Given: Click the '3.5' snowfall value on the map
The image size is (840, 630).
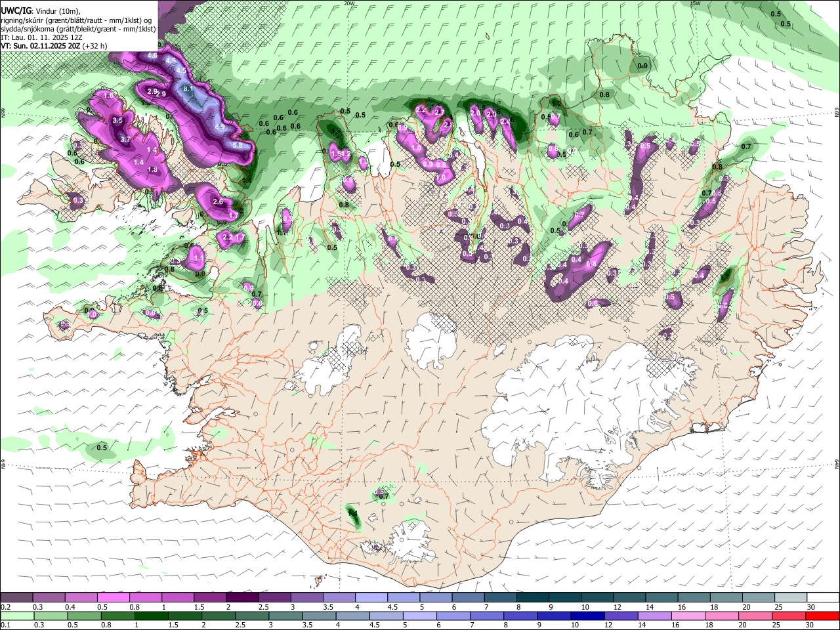Looking at the screenshot, I should click(x=117, y=121).
